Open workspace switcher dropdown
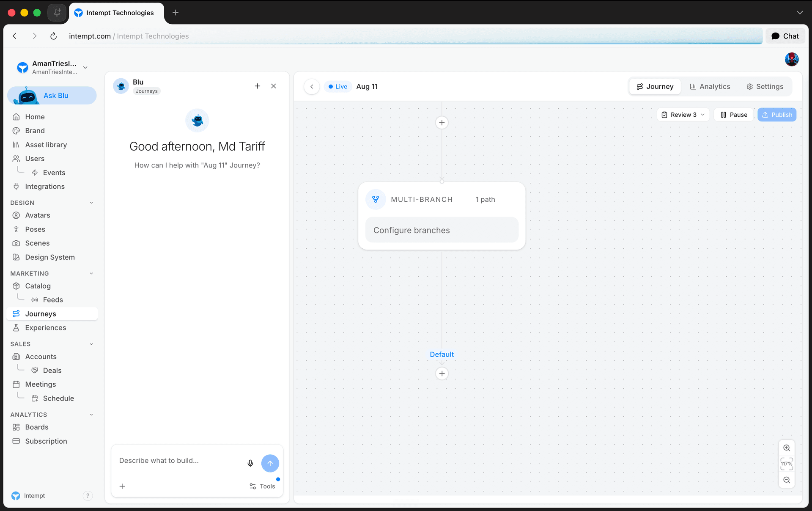 85,67
